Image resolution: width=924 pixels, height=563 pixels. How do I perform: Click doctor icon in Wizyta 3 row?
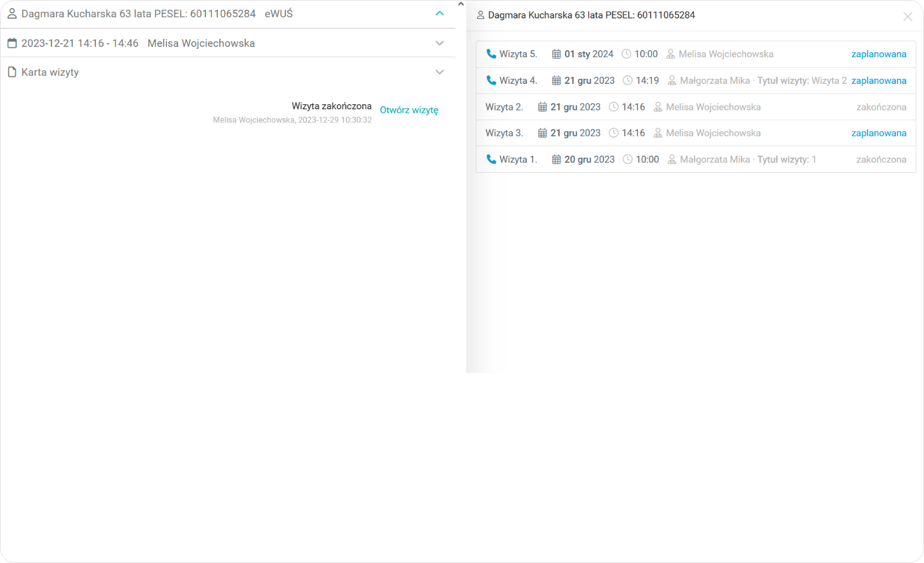[658, 133]
